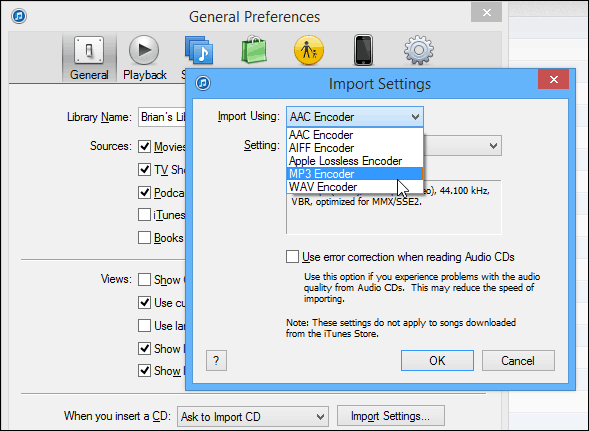Viewport: 589px width, 431px height.
Task: Open the Devices phone icon tab
Action: click(363, 50)
